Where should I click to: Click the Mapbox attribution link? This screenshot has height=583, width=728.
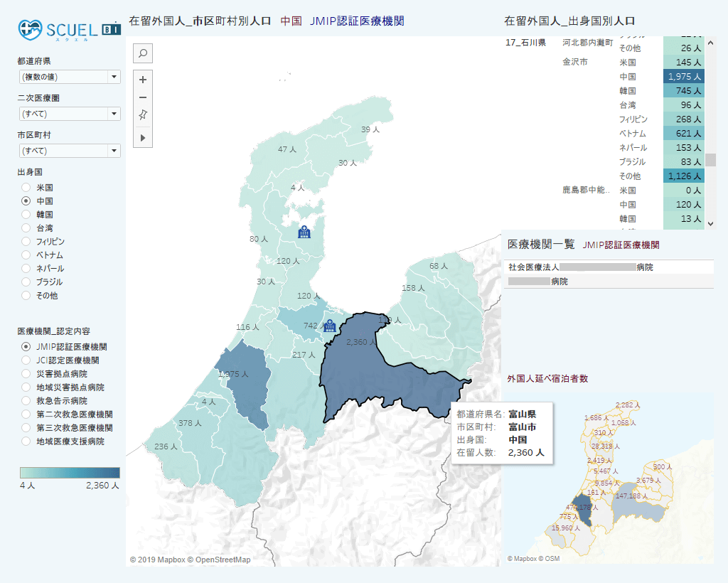[x=161, y=560]
